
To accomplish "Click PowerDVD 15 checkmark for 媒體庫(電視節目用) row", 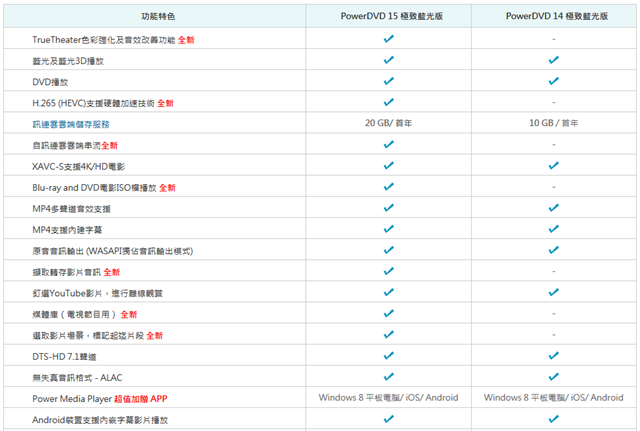I will (x=389, y=313).
